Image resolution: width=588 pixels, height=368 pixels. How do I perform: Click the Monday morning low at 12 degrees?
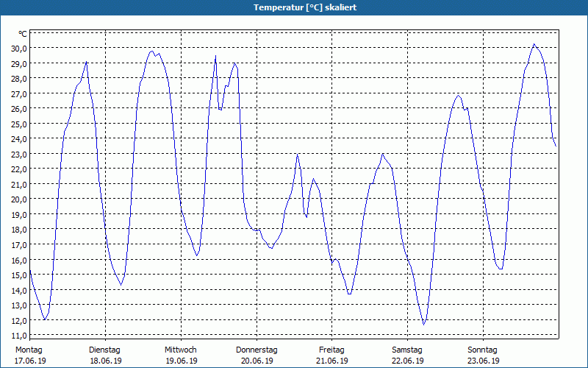tap(45, 319)
